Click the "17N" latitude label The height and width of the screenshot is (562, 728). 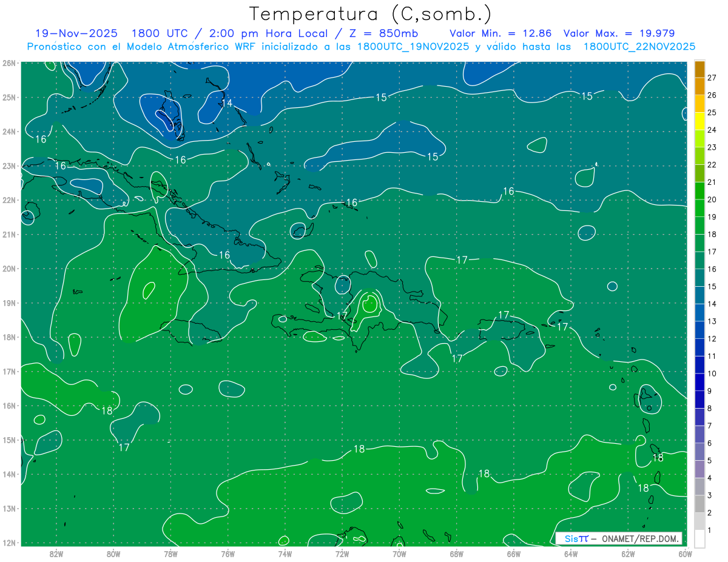(x=9, y=372)
